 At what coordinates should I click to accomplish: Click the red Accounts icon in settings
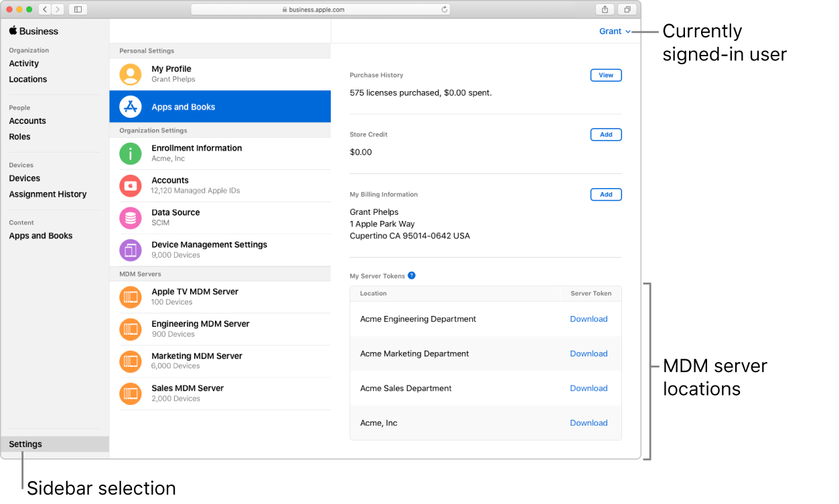(x=131, y=185)
